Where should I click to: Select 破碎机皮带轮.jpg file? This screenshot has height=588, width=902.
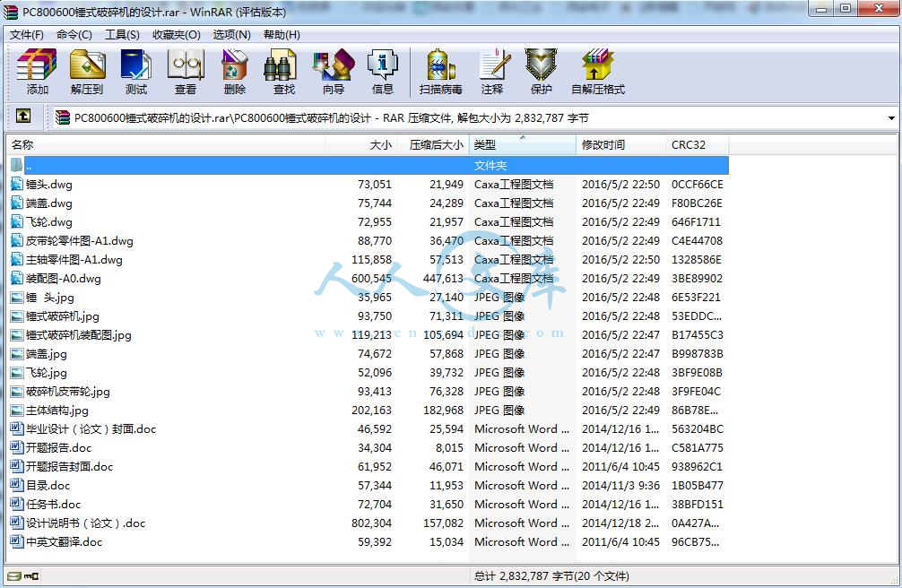click(x=369, y=391)
